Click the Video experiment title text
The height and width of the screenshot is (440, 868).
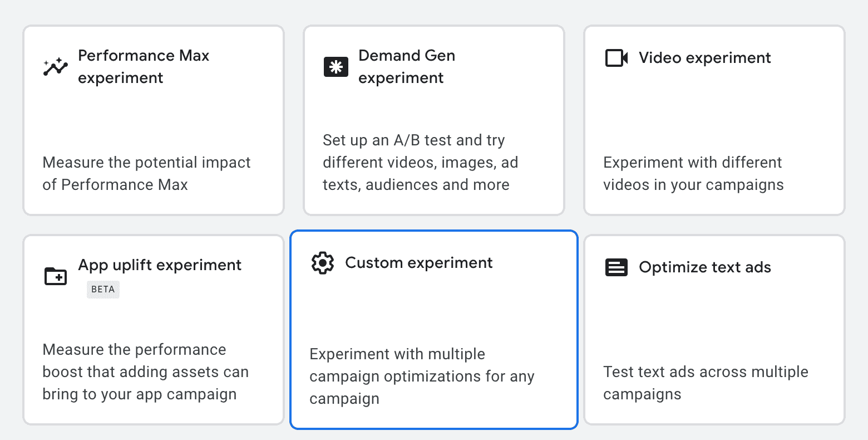pyautogui.click(x=704, y=57)
